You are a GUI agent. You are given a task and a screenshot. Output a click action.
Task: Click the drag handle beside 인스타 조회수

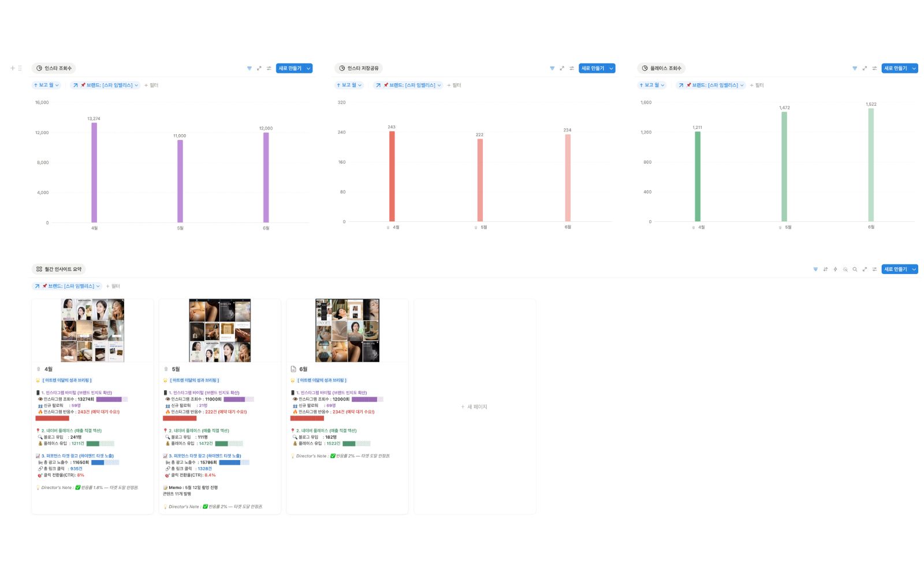coord(20,68)
